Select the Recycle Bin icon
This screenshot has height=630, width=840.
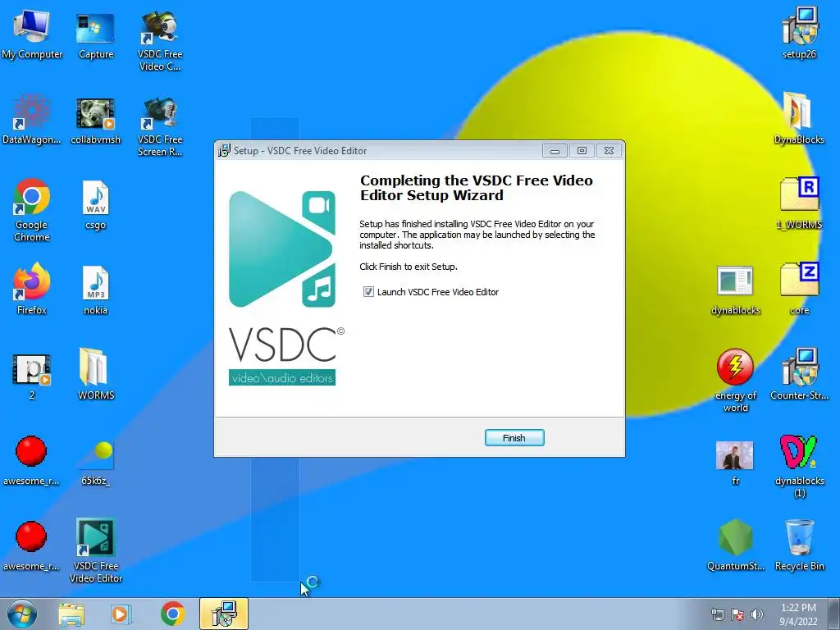tap(799, 545)
